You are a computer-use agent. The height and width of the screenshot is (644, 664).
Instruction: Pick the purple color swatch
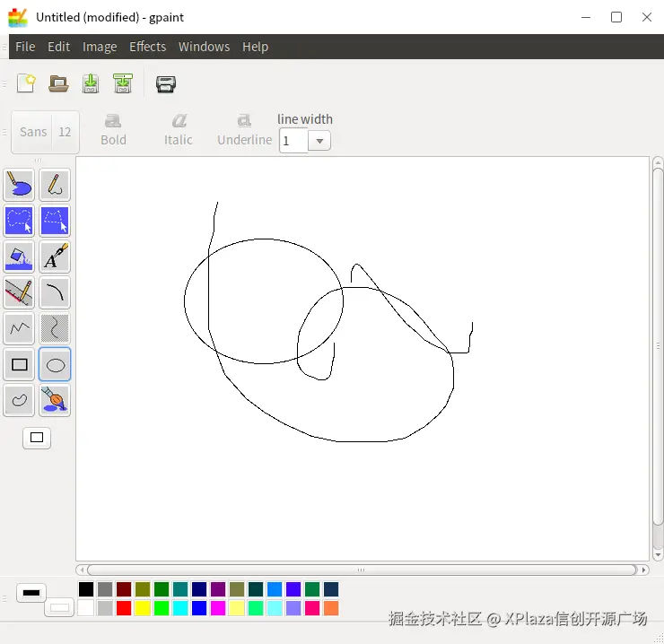(x=218, y=589)
